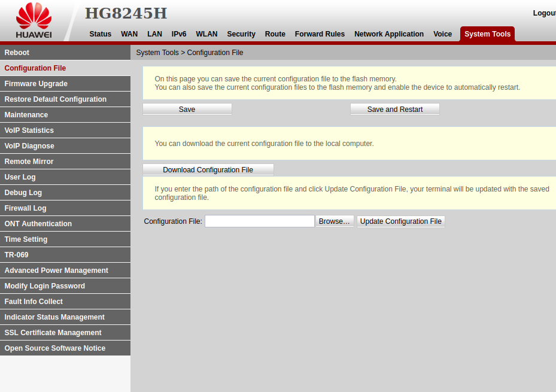Open TR-069 settings
The width and height of the screenshot is (556, 392).
(x=65, y=255)
